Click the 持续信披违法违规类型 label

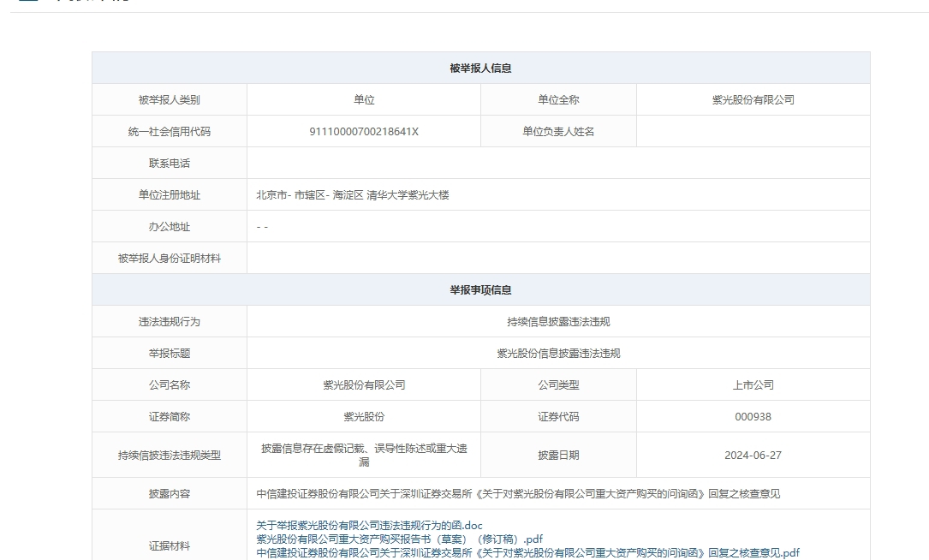[170, 456]
